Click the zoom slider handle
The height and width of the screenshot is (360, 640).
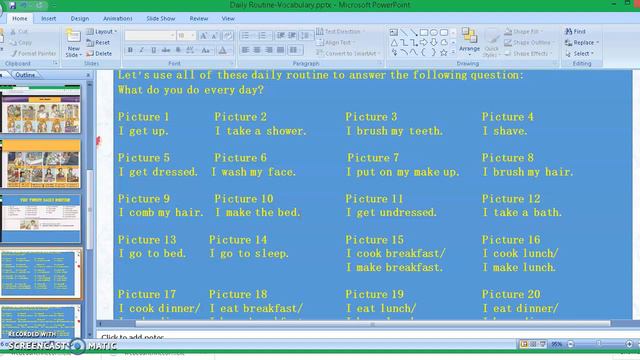[x=599, y=344]
